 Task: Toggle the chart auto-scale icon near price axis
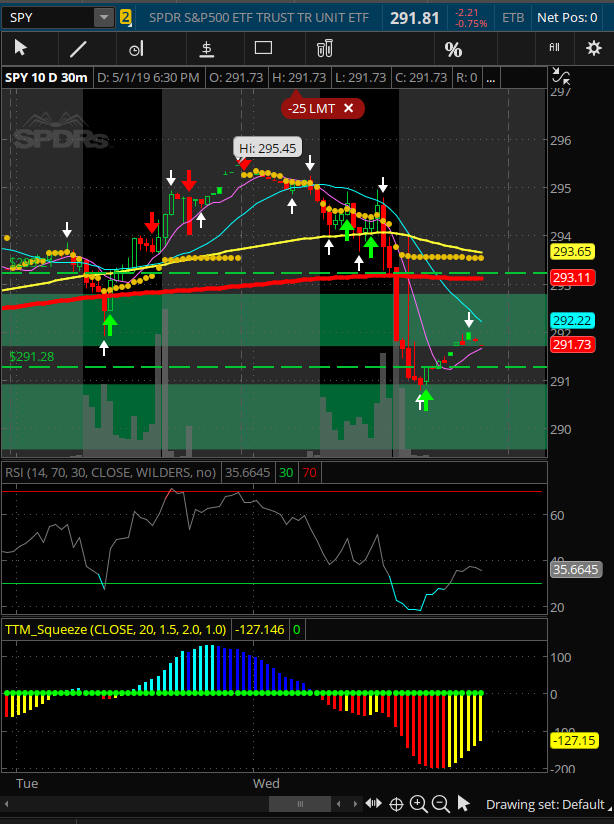tap(562, 77)
